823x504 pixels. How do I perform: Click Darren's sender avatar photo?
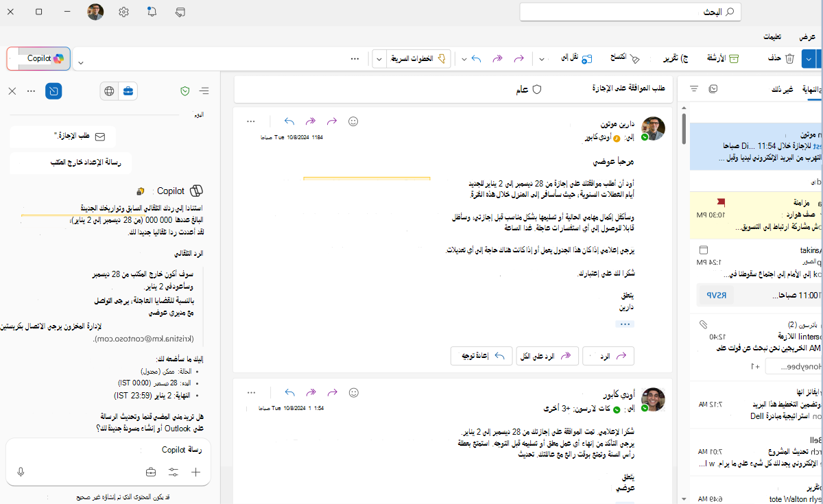[653, 128]
